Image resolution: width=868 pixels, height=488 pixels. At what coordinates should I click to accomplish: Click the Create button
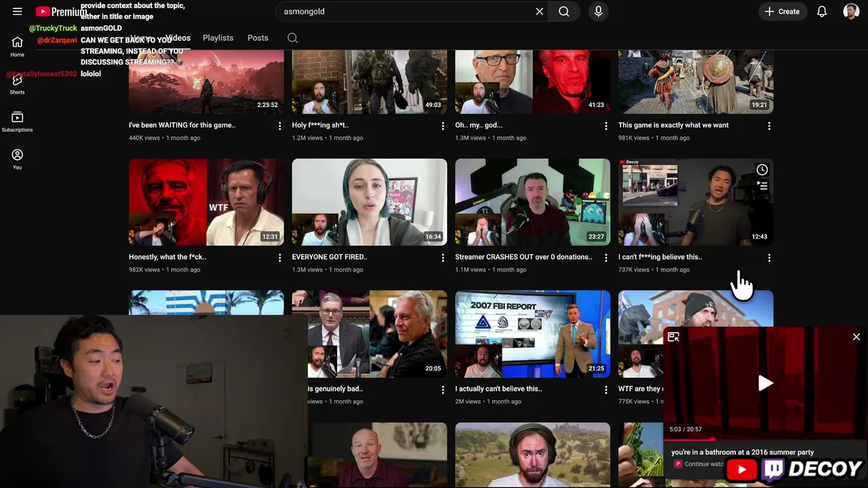tap(782, 12)
